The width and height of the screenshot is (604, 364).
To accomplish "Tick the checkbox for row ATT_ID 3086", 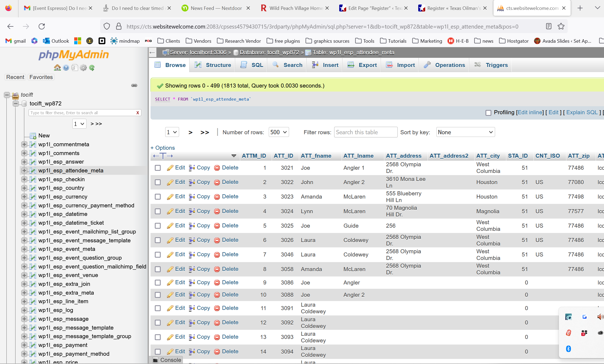I will tap(158, 283).
